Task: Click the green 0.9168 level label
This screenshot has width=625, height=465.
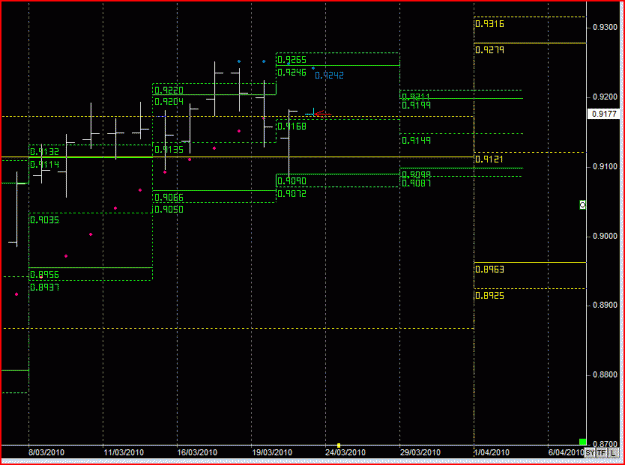Action: (292, 126)
